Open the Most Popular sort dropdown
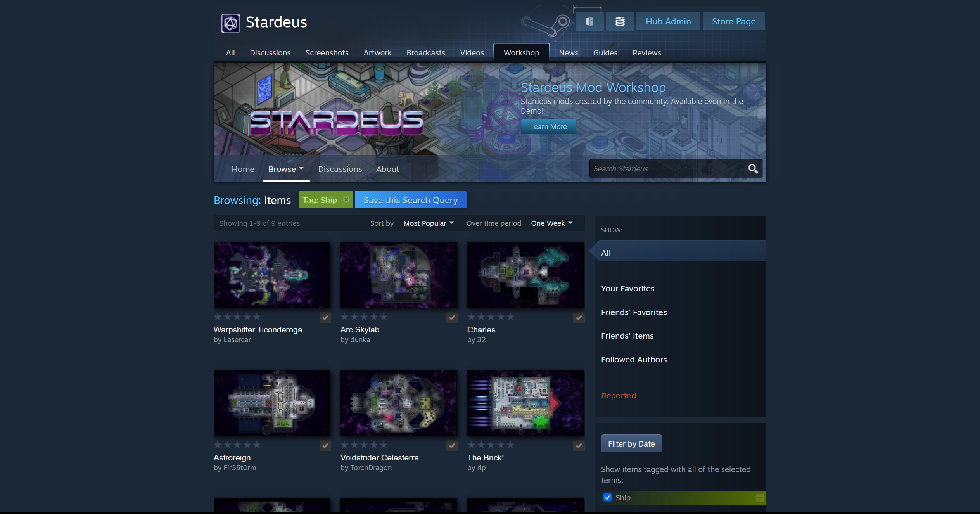The image size is (980, 514). tap(429, 223)
